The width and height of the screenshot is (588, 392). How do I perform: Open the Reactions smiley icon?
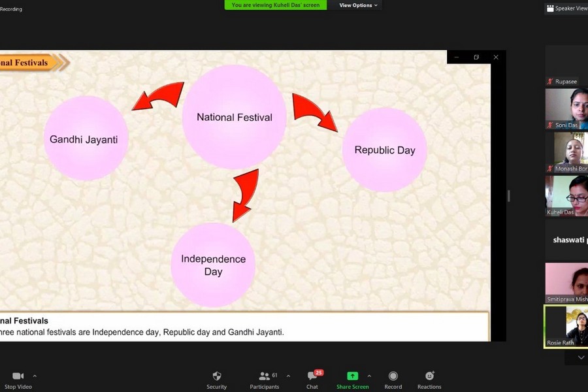429,376
